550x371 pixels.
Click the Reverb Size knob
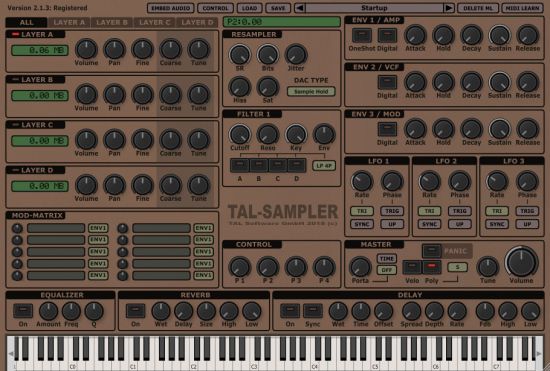(x=206, y=311)
